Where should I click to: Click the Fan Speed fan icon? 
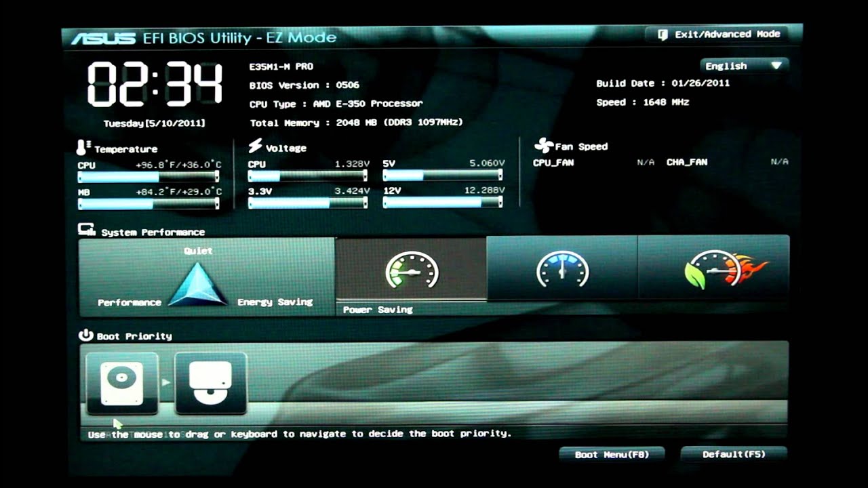tap(544, 144)
